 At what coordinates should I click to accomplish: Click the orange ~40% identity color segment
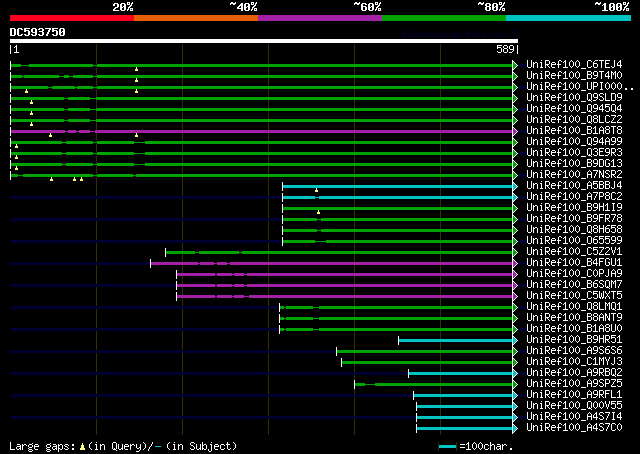pyautogui.click(x=196, y=18)
